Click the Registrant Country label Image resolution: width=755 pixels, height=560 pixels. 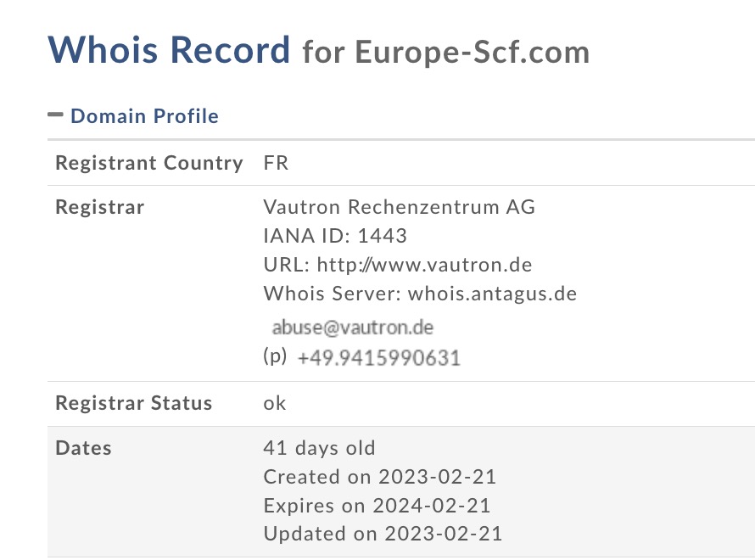[x=148, y=163]
